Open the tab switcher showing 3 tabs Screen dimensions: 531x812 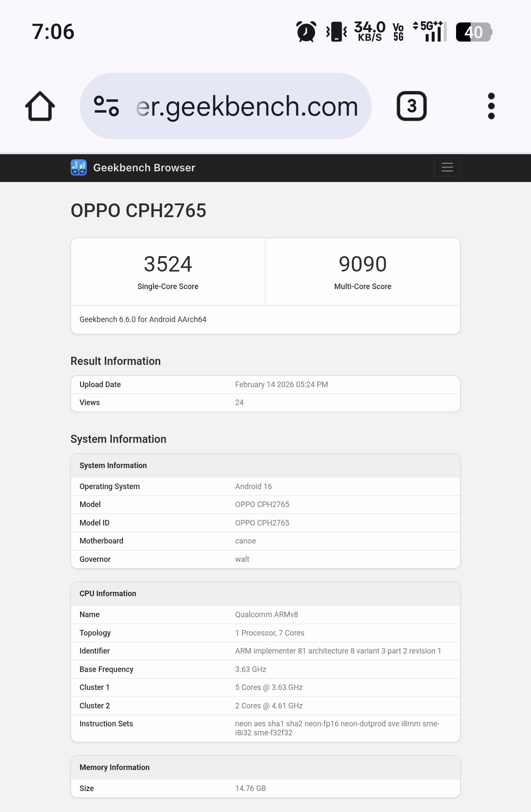[x=411, y=106]
